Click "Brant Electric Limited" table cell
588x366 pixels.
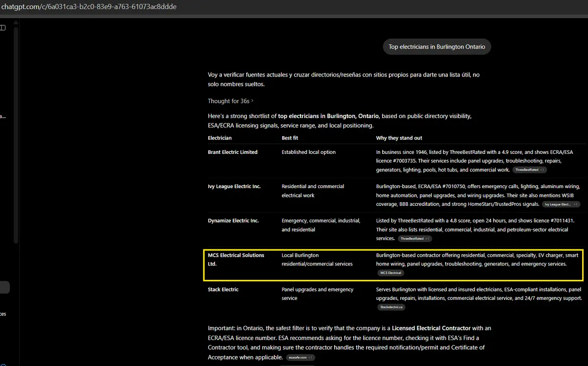tap(232, 152)
